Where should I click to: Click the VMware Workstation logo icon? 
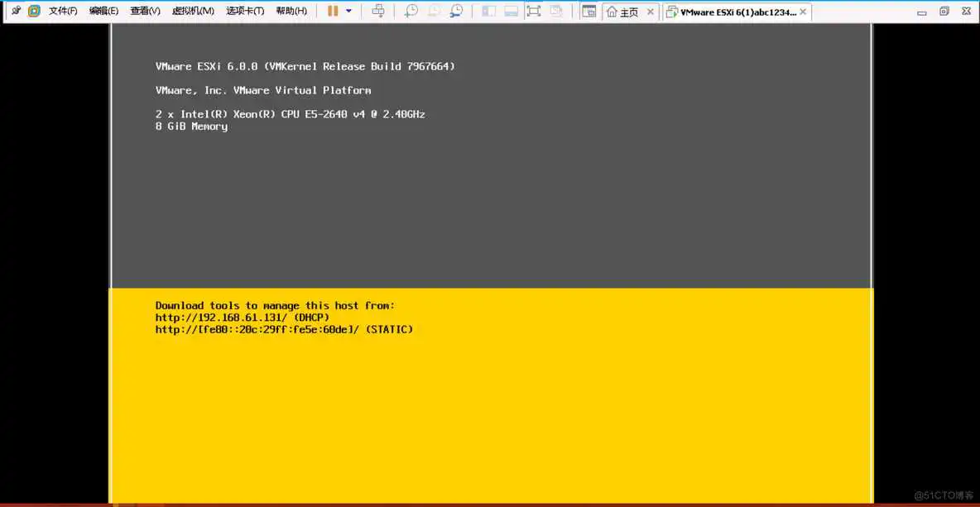(35, 11)
